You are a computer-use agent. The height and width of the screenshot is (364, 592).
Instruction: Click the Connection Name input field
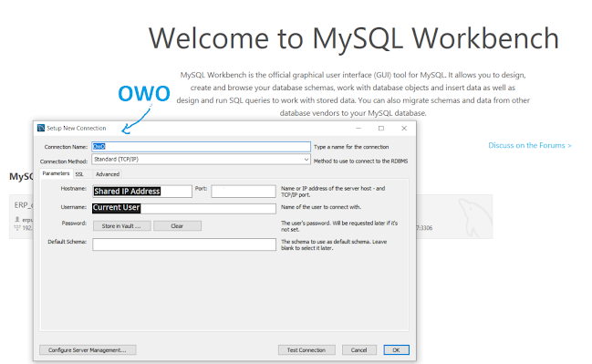point(201,147)
